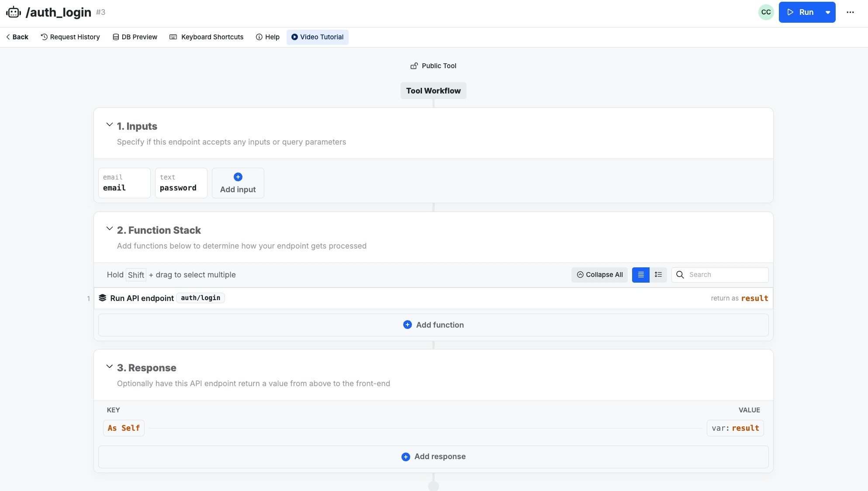Focus the function stack Search field
868x491 pixels.
725,275
